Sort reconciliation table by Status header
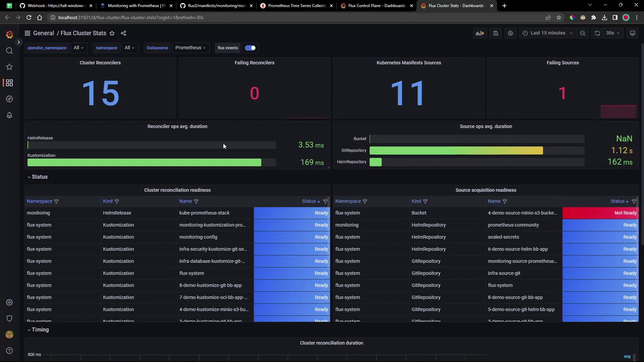The width and height of the screenshot is (644, 362). (x=311, y=201)
